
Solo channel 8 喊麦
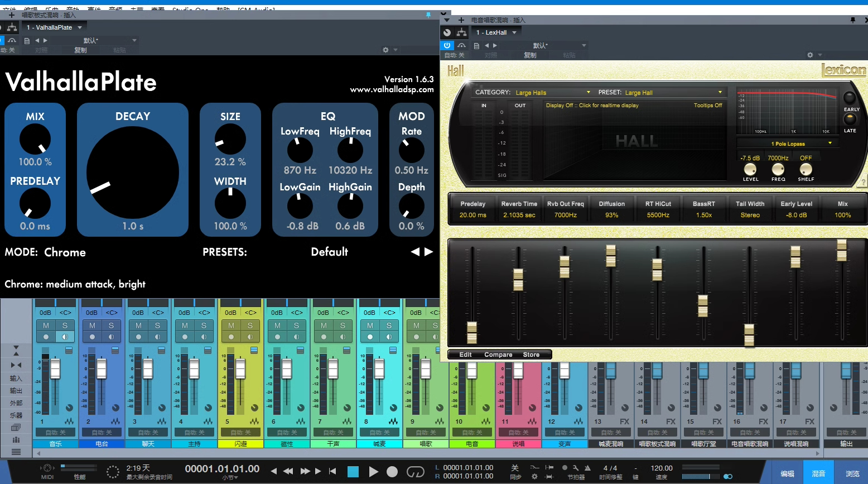(389, 325)
